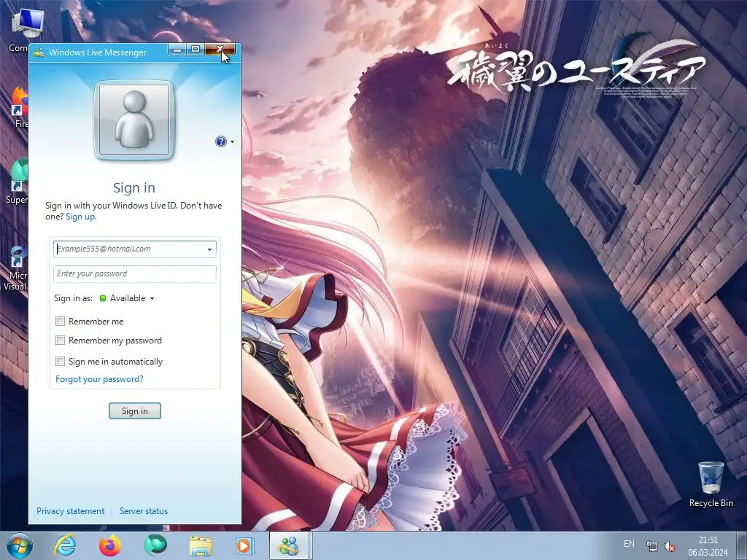Screen dimensions: 747x560
Task: Close Windows Live Messenger window
Action: click(220, 50)
